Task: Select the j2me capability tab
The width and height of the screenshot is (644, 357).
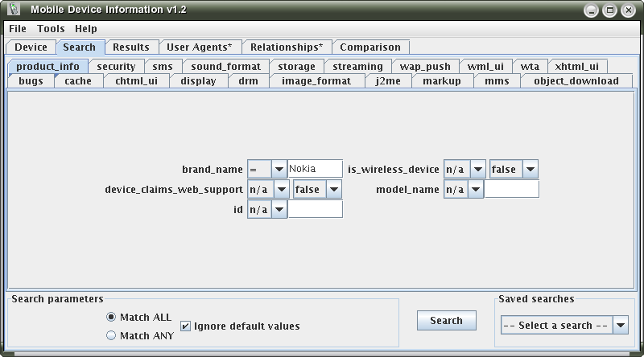Action: coord(388,81)
